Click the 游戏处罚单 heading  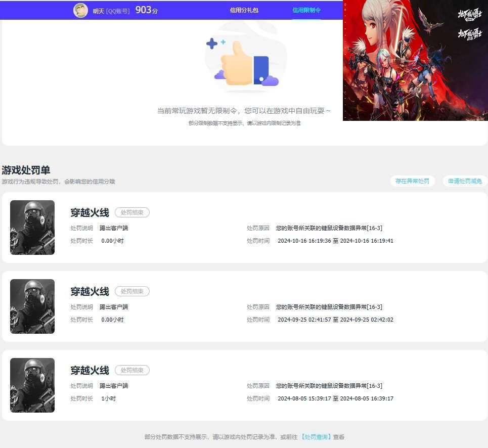tap(26, 170)
